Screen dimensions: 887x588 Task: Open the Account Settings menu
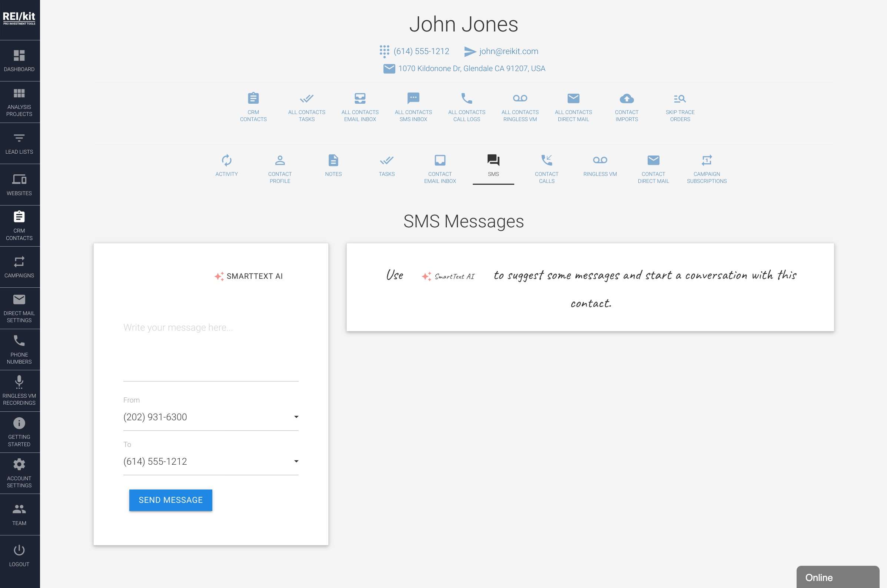19,472
